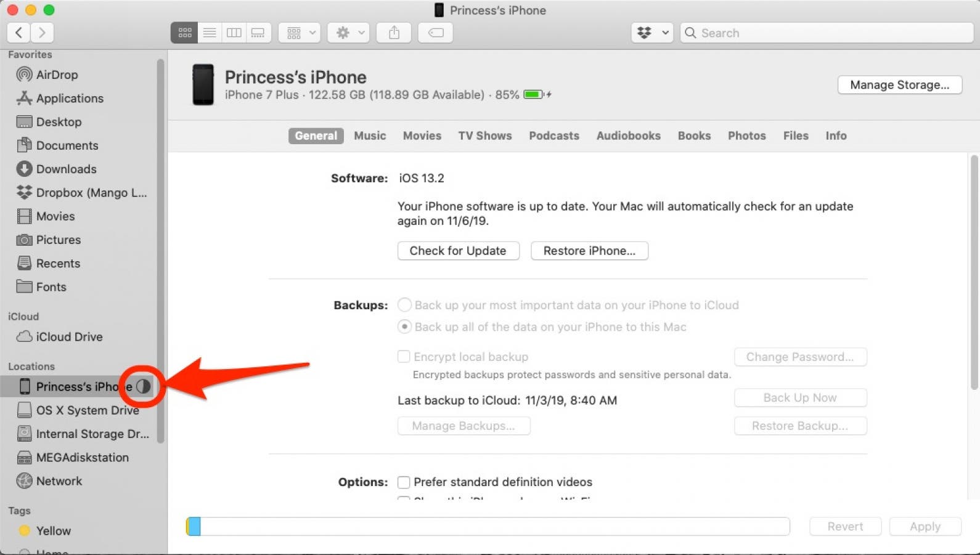Switch to column view in toolbar

coord(234,33)
